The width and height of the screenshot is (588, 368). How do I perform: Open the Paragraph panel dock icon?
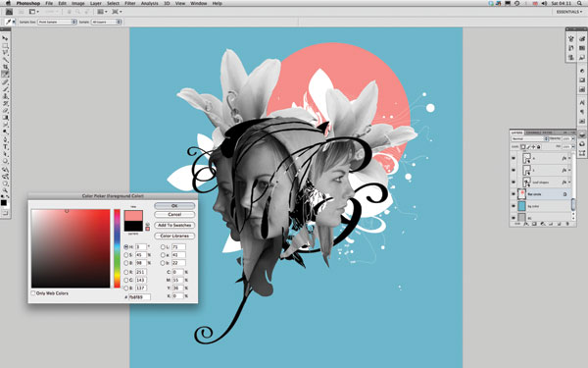point(581,112)
